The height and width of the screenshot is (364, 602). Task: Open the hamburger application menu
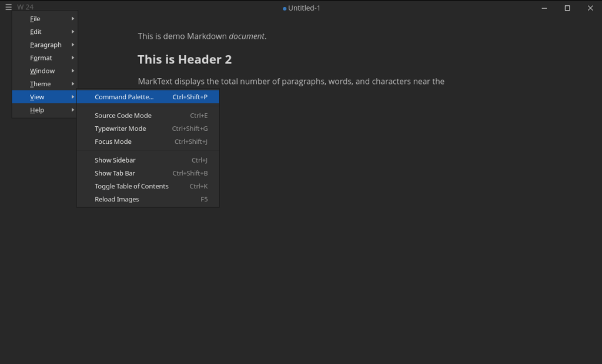click(x=8, y=6)
